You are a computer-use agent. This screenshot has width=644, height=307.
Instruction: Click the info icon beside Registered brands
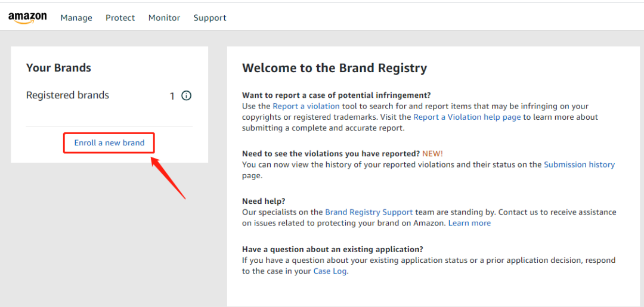point(186,95)
